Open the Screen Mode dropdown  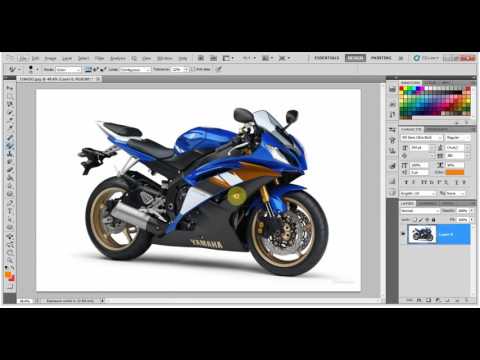(284, 58)
